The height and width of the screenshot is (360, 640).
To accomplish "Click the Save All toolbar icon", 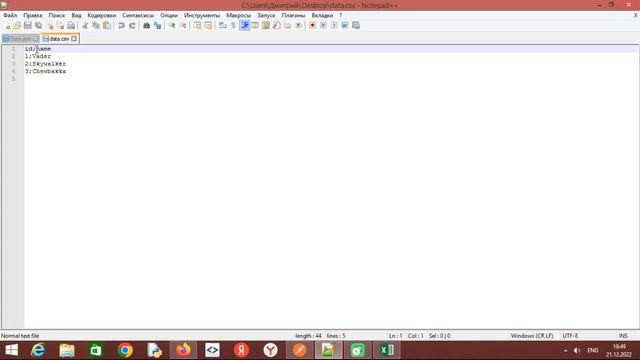I will tap(38, 26).
